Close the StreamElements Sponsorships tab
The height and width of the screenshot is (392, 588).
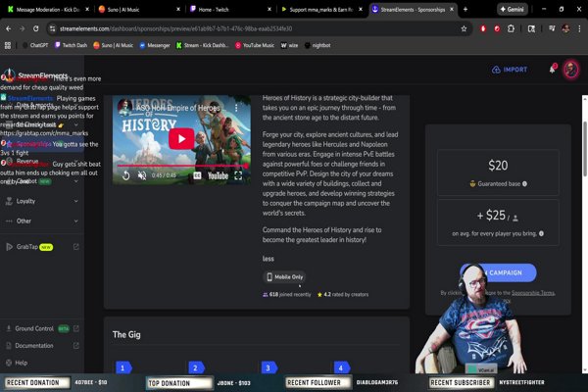point(452,9)
